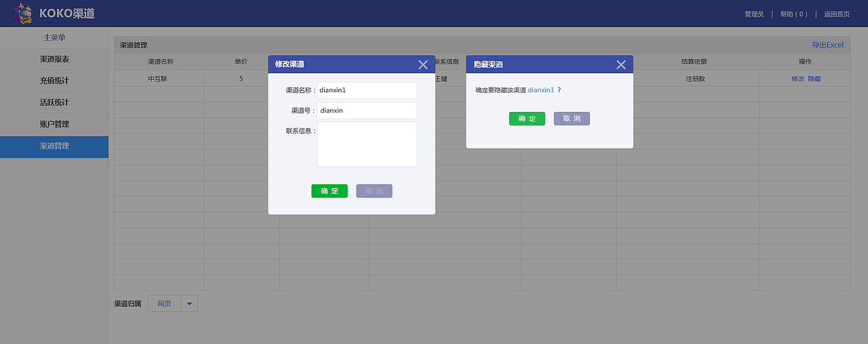Close the 隐藏渠道 dialog
868x344 pixels.
pos(621,64)
